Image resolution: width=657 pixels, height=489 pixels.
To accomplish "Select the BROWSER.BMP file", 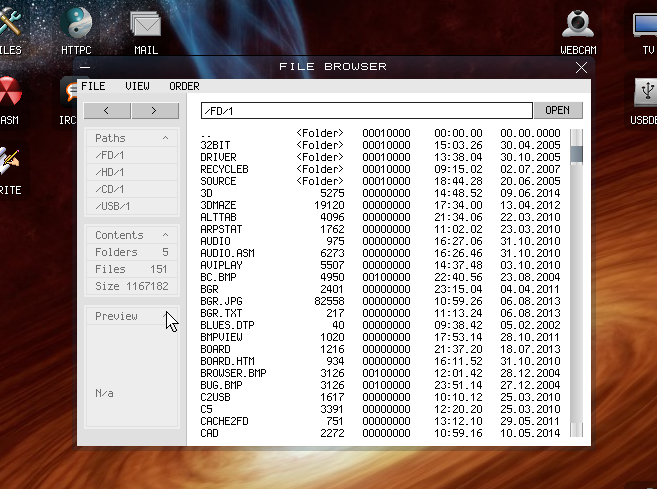I will pyautogui.click(x=380, y=373).
